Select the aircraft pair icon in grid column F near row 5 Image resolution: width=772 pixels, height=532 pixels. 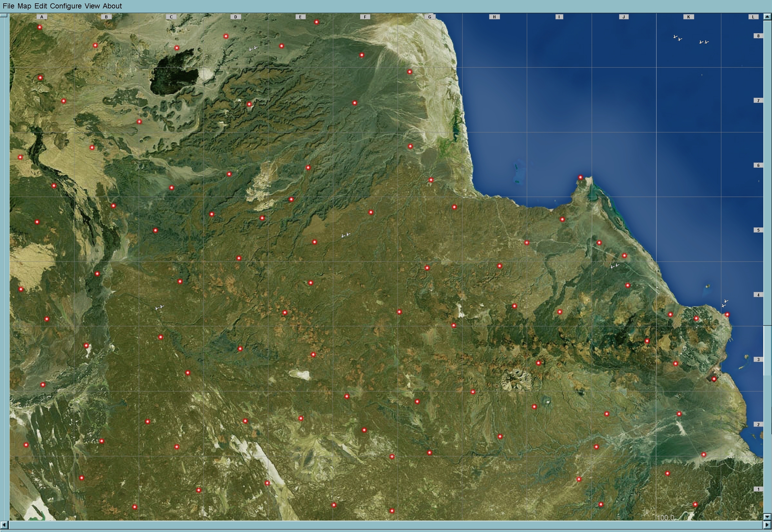[x=346, y=235]
